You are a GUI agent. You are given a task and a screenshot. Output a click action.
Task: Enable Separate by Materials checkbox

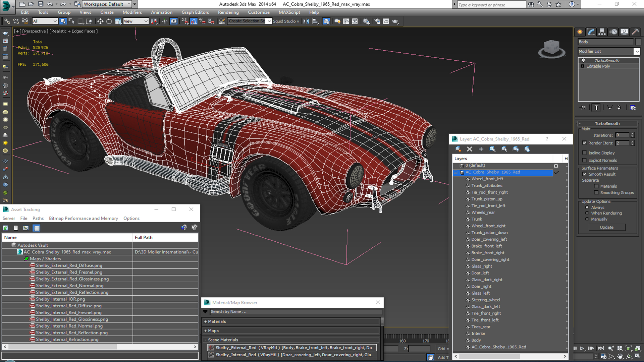pos(596,186)
